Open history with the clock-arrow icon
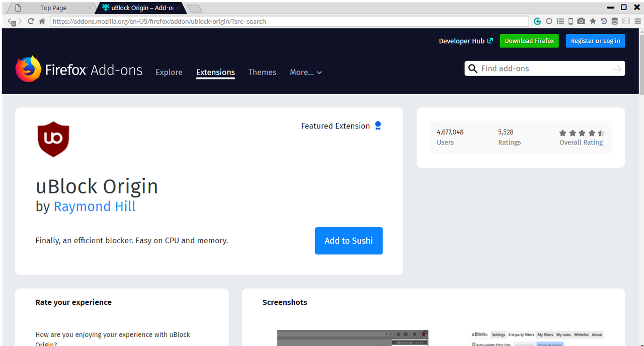Screen dimensions: 644x346 coord(604,21)
